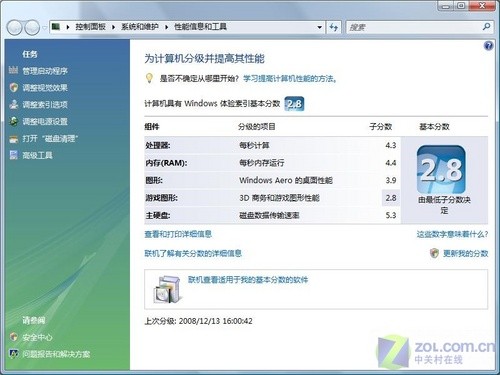Select the 性能信息和工具 breadcrumb
Viewport: 500px width, 375px height.
click(x=200, y=27)
